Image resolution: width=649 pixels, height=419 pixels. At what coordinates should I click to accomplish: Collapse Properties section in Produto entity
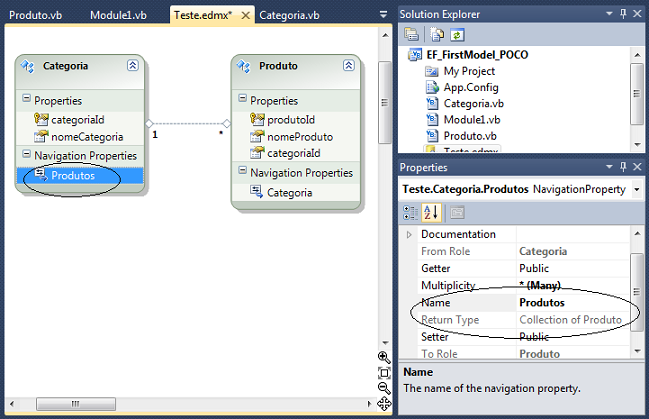[243, 99]
